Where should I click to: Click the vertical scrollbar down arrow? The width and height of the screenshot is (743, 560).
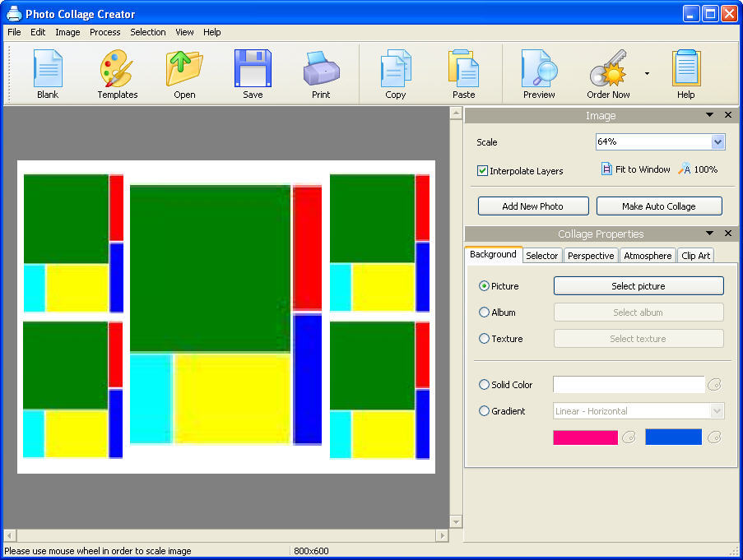tap(456, 521)
